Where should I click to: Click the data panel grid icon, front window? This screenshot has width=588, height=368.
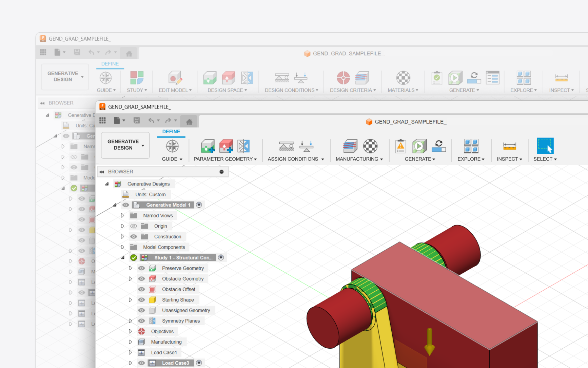[x=103, y=120]
